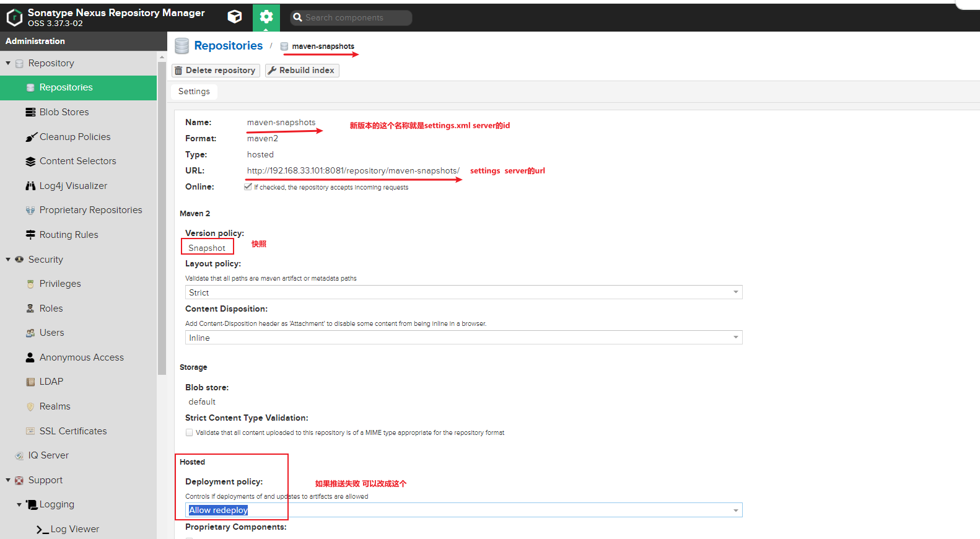Click the Support lifebuoy icon
The height and width of the screenshot is (539, 980).
(x=19, y=480)
